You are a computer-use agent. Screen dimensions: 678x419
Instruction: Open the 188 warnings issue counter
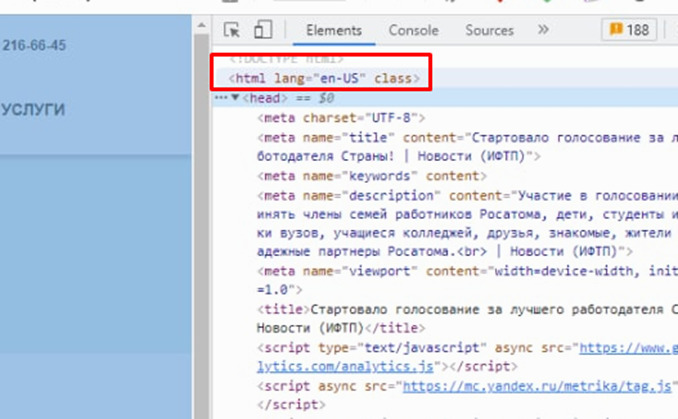629,30
